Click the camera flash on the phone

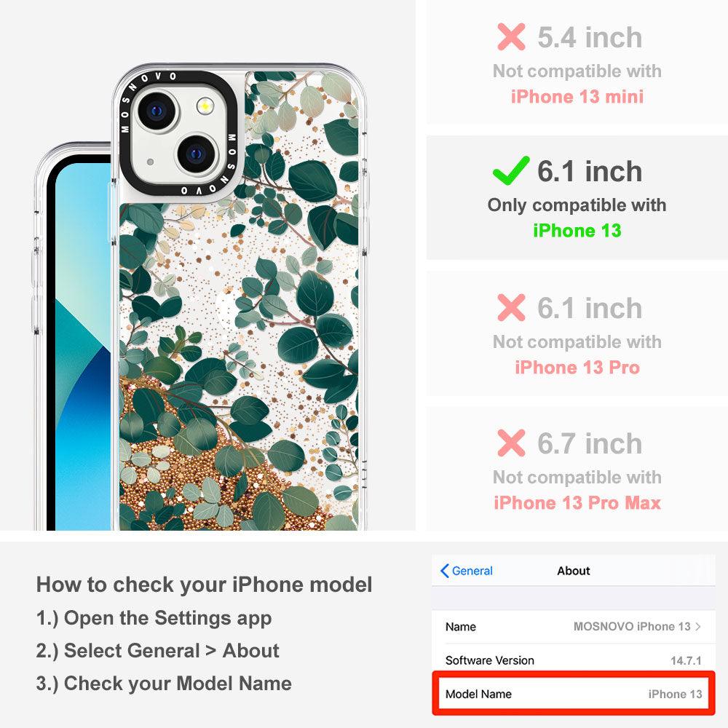point(205,106)
